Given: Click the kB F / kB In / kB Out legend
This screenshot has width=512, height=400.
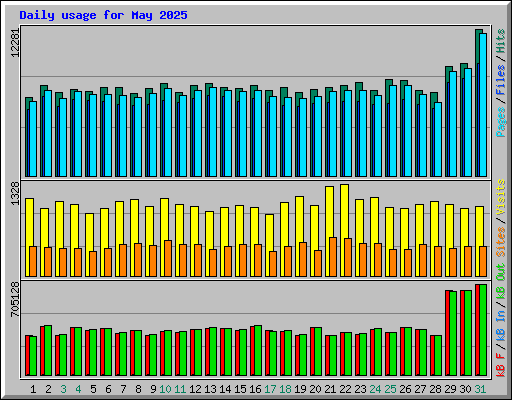Looking at the screenshot, I should [x=501, y=320].
